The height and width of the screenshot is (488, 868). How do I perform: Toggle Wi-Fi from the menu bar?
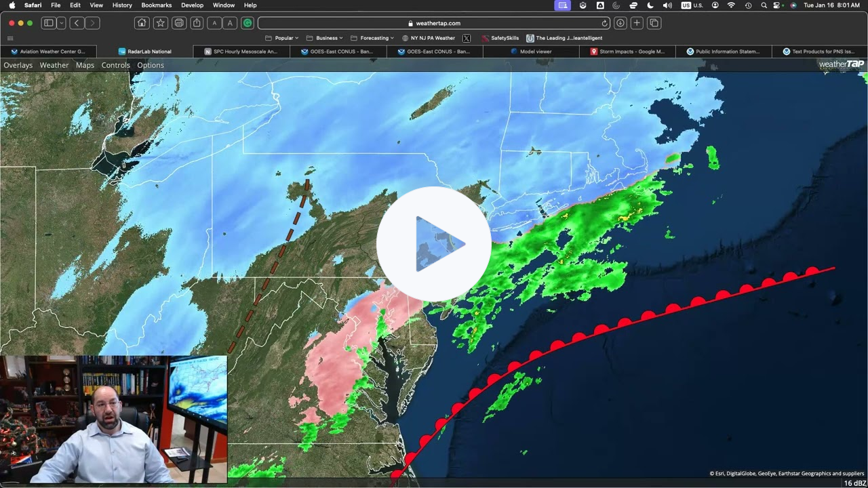pyautogui.click(x=730, y=5)
